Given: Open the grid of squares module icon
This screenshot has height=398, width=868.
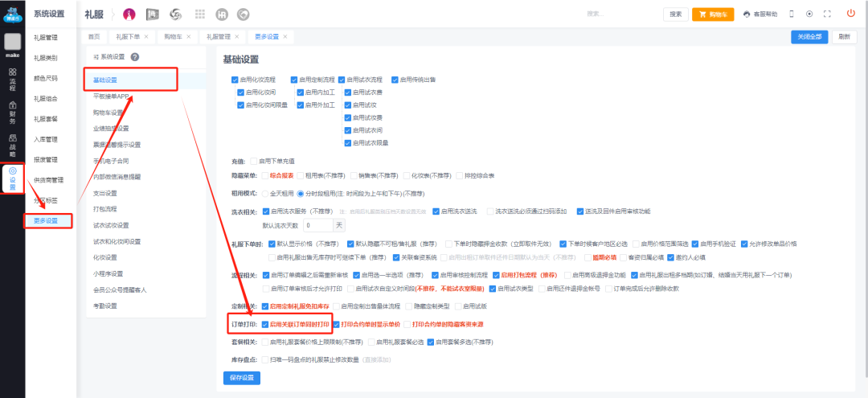Looking at the screenshot, I should point(200,14).
